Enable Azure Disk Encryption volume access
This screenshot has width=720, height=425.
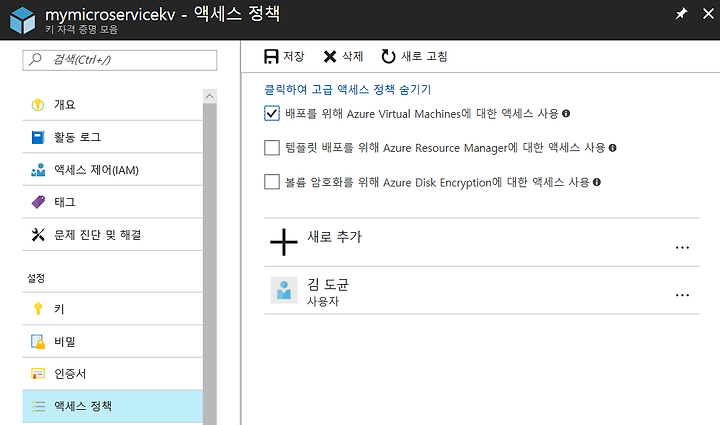coord(272,182)
